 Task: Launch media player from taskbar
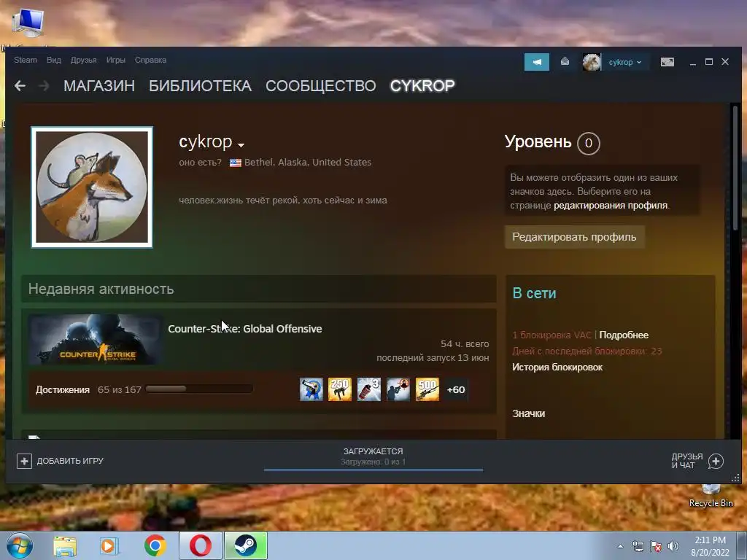[109, 546]
